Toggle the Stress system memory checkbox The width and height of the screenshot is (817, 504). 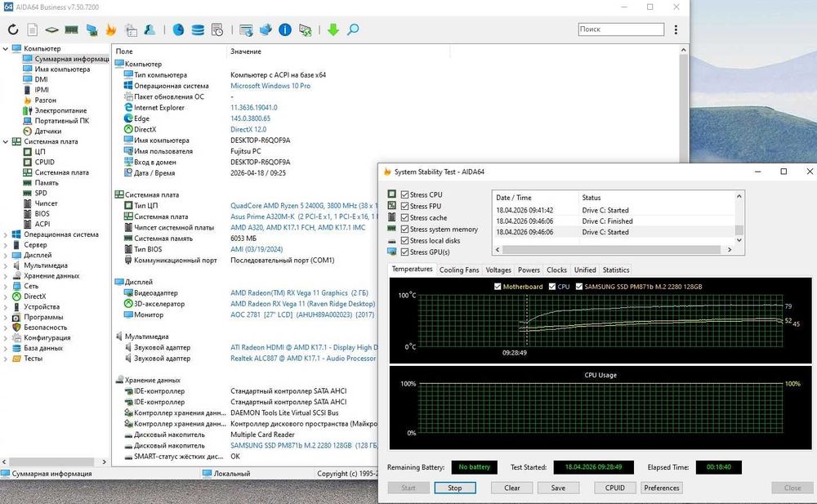(x=405, y=229)
